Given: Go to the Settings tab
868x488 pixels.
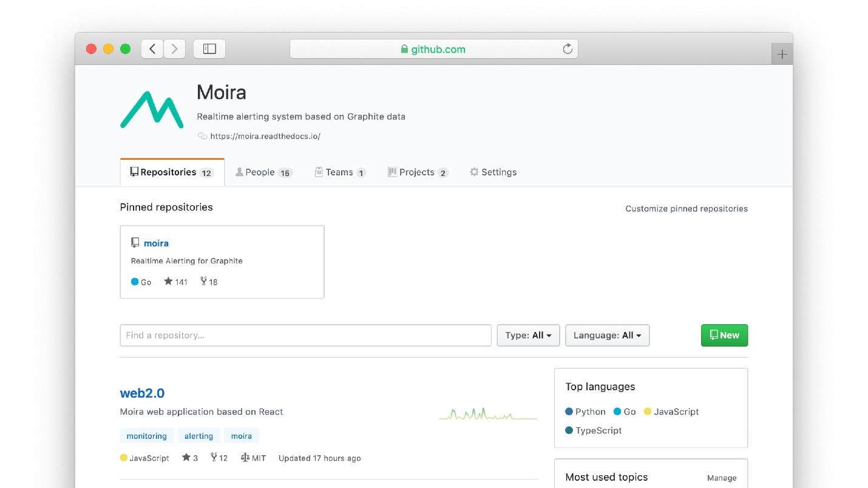Looking at the screenshot, I should click(493, 172).
